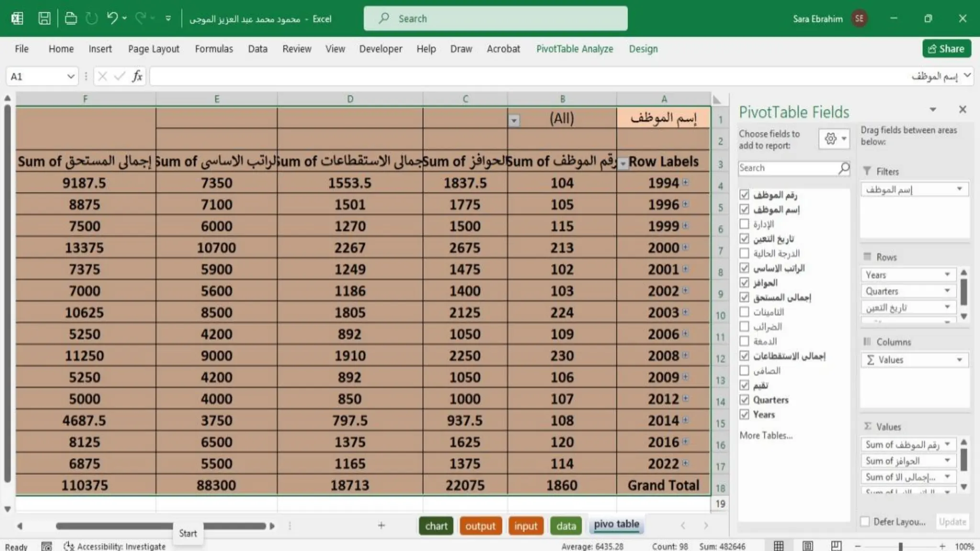Open the PivotTable Analyze ribbon tab
The width and height of the screenshot is (980, 551).
(x=574, y=49)
